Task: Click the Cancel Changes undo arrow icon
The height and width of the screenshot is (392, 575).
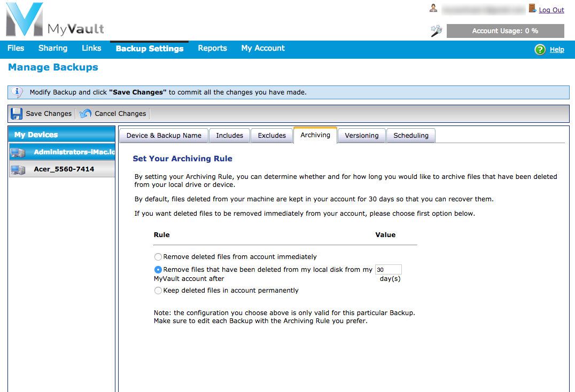Action: [x=86, y=114]
